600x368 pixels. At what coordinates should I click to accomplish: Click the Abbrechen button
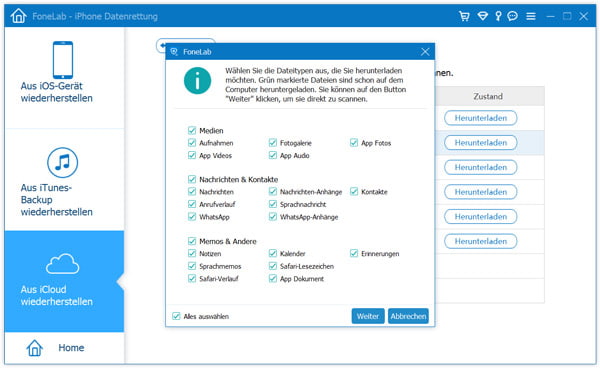[x=408, y=316]
